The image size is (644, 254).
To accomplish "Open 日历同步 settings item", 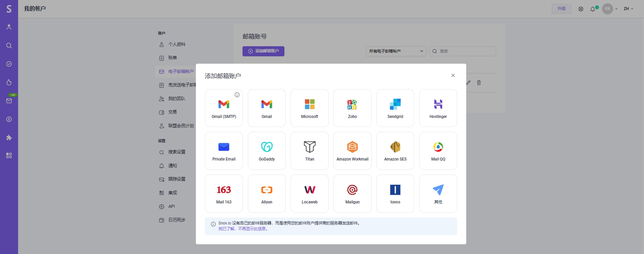I will click(176, 220).
